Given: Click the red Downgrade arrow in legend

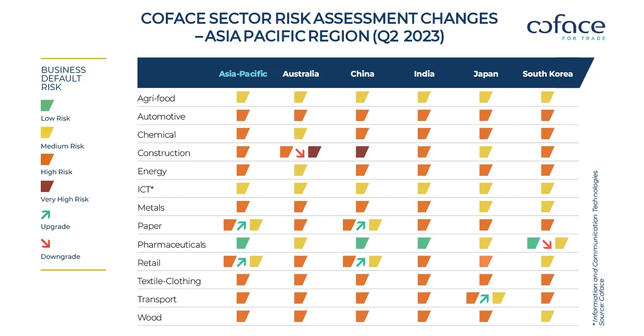Looking at the screenshot, I should (x=46, y=244).
